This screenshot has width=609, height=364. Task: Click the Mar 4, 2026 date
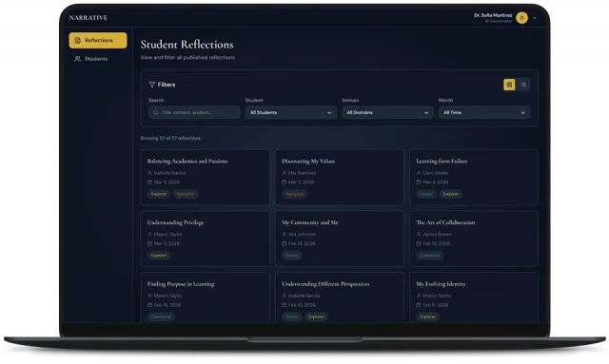436,182
